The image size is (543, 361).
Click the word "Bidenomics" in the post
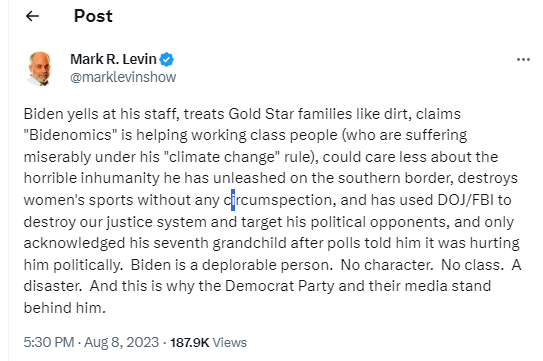(70, 135)
